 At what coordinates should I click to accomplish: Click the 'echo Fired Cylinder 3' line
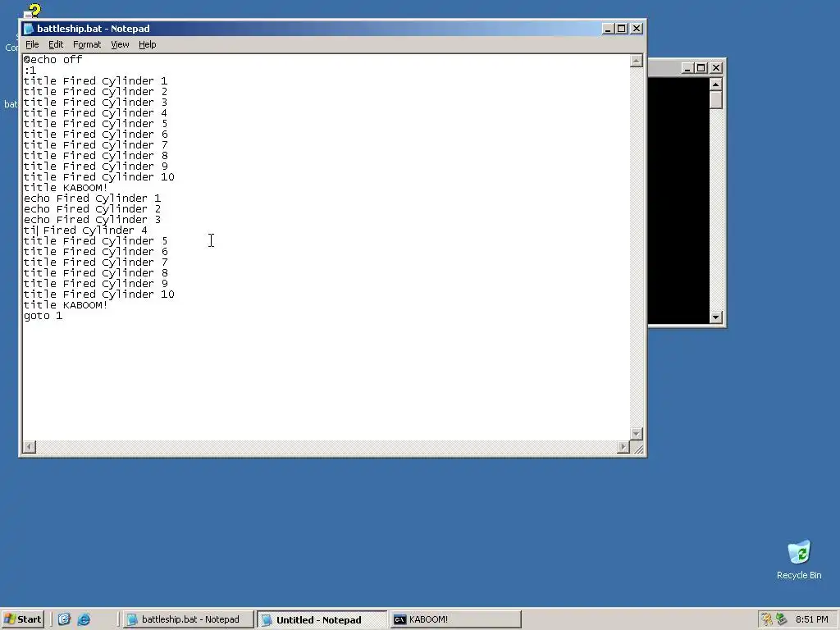tap(92, 220)
